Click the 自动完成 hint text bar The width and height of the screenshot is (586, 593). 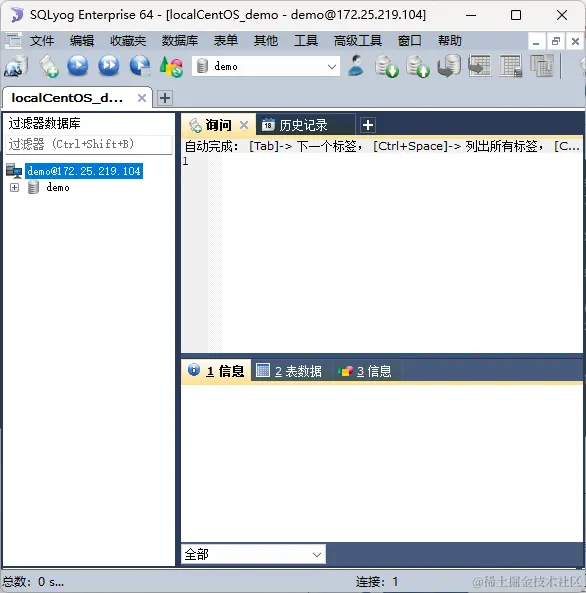382,146
